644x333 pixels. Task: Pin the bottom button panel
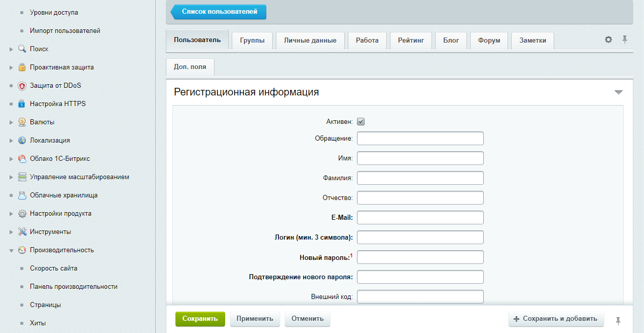618,321
